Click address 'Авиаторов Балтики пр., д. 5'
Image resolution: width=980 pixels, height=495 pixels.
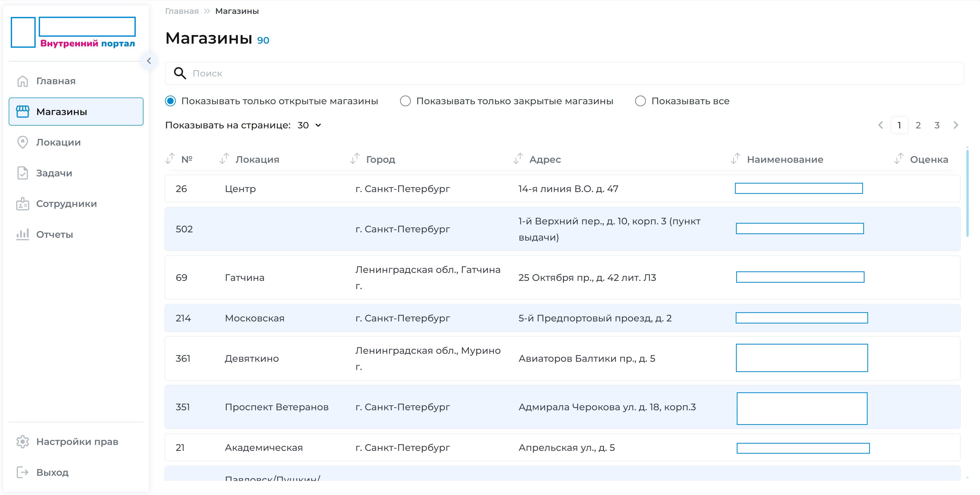587,358
